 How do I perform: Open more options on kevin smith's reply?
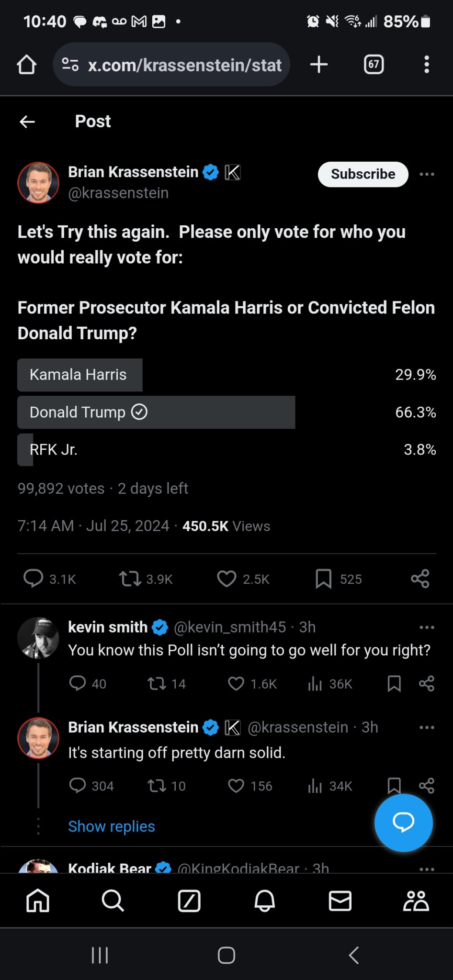click(x=426, y=627)
